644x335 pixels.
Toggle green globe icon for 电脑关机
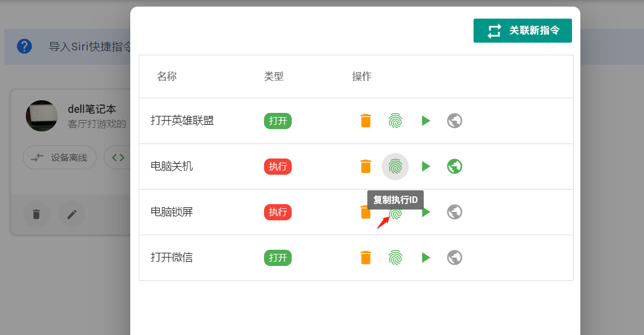(x=455, y=166)
